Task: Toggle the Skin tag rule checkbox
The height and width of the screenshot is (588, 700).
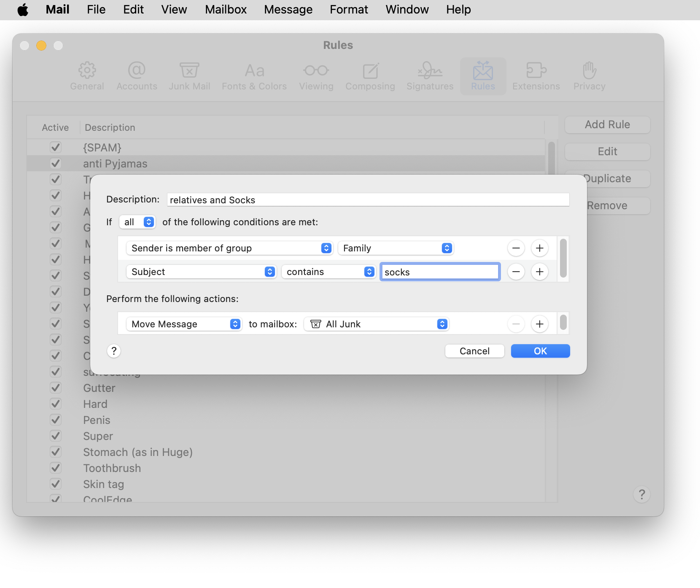Action: point(55,484)
